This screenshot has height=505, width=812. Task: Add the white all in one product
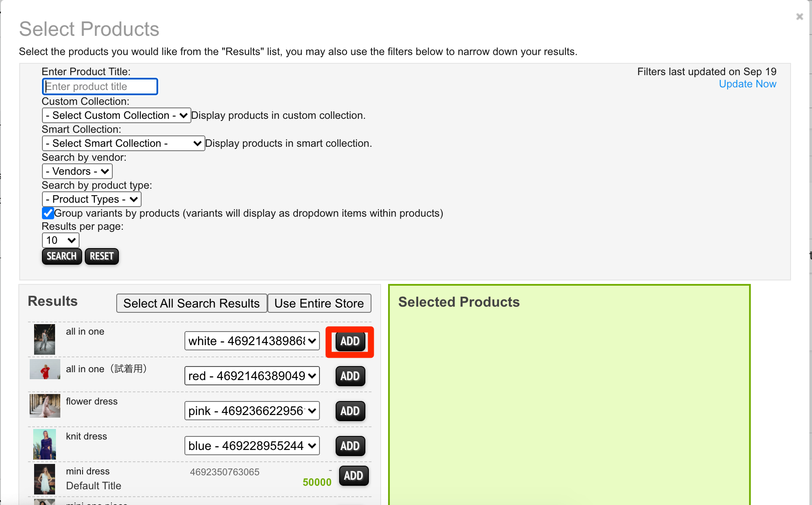pyautogui.click(x=350, y=341)
